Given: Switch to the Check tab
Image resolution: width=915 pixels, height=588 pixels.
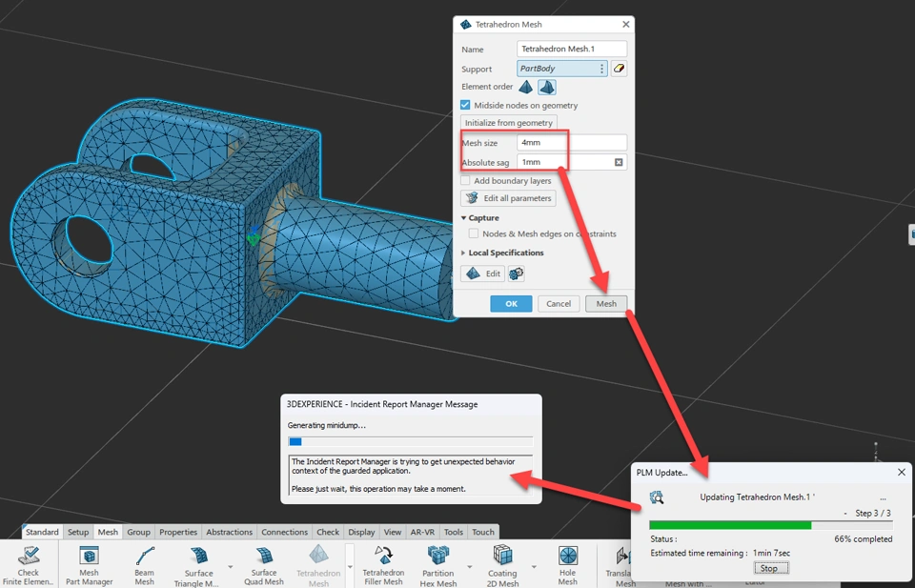Looking at the screenshot, I should click(x=328, y=532).
